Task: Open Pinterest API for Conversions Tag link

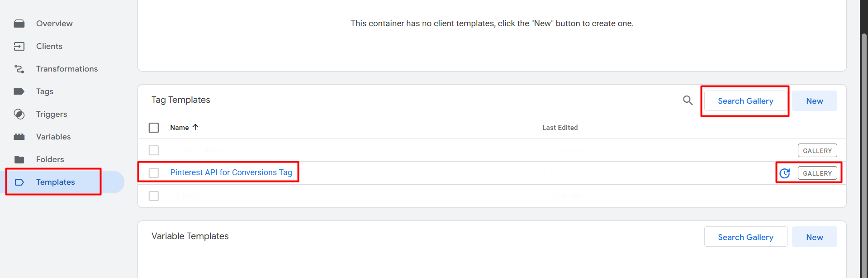Action: [231, 173]
